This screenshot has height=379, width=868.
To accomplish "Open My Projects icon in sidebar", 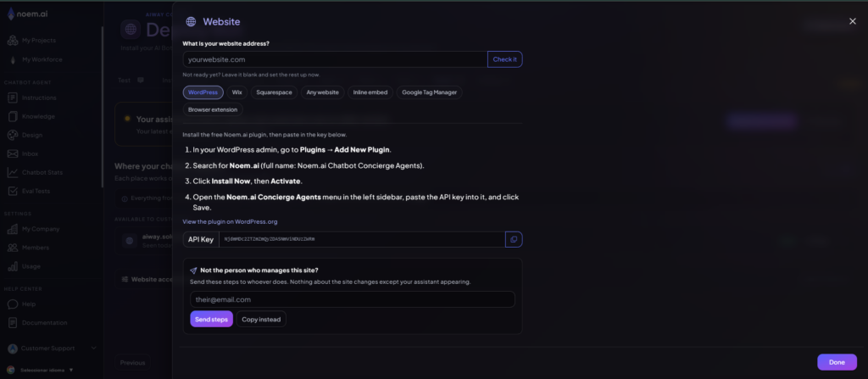I will tap(12, 41).
